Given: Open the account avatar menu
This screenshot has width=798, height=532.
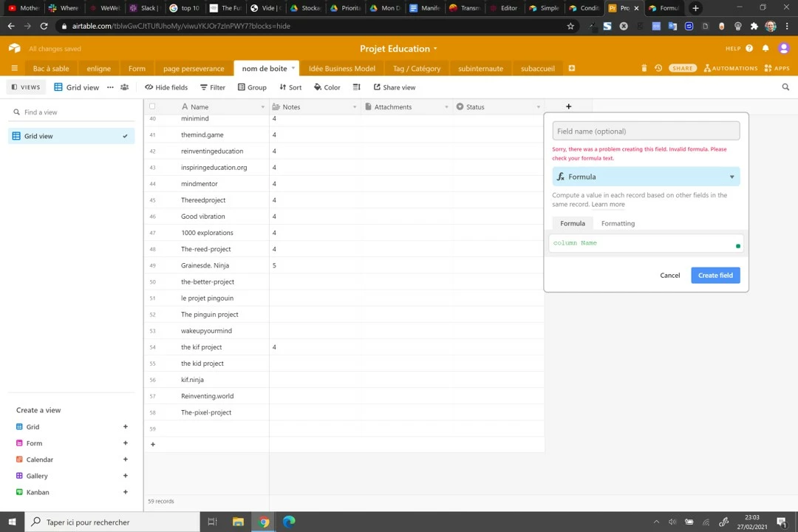Looking at the screenshot, I should point(784,48).
